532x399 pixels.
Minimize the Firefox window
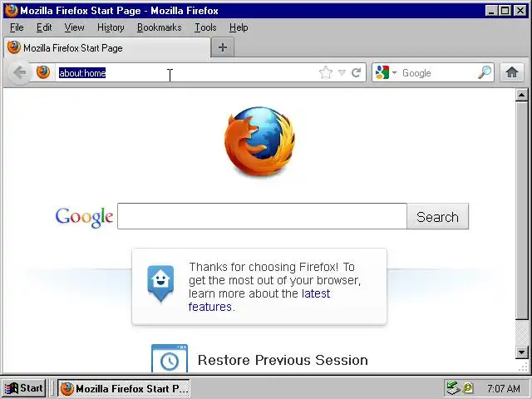pyautogui.click(x=491, y=11)
